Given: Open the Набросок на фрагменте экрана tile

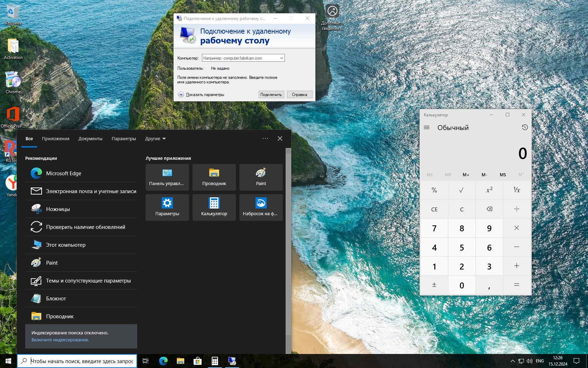Looking at the screenshot, I should pyautogui.click(x=261, y=207).
